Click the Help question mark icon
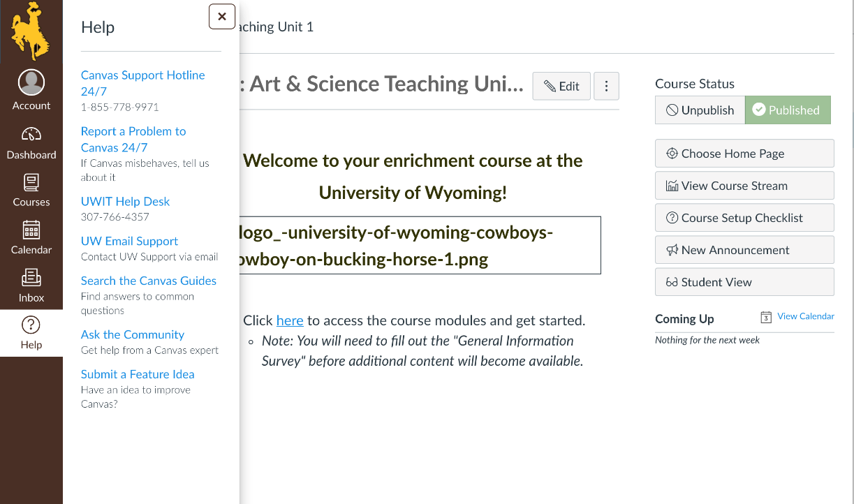This screenshot has width=854, height=504. coord(31,325)
